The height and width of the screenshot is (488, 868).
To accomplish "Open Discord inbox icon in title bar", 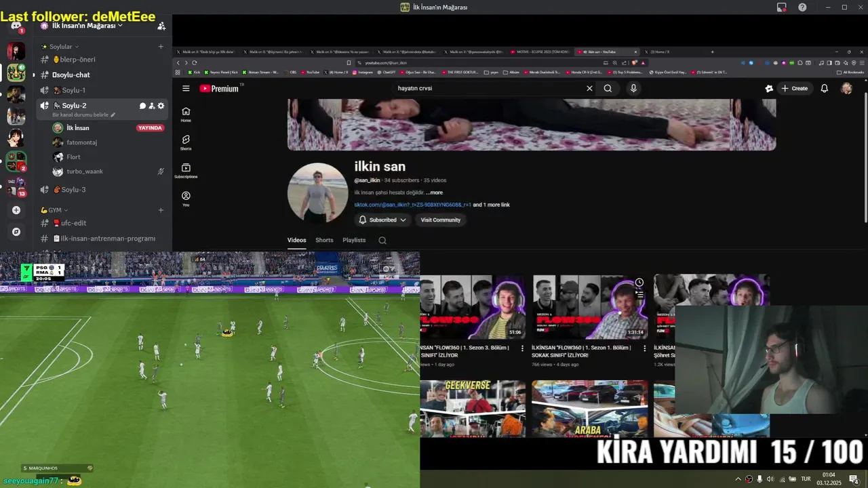I will 782,7.
